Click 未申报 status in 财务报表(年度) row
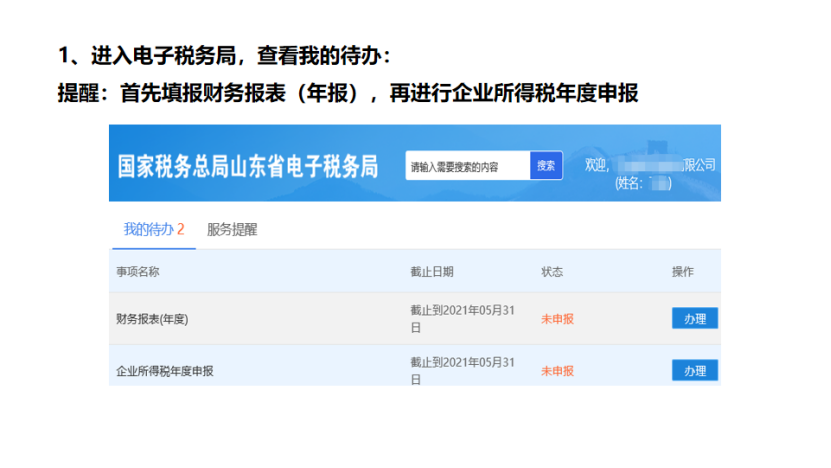 click(557, 319)
